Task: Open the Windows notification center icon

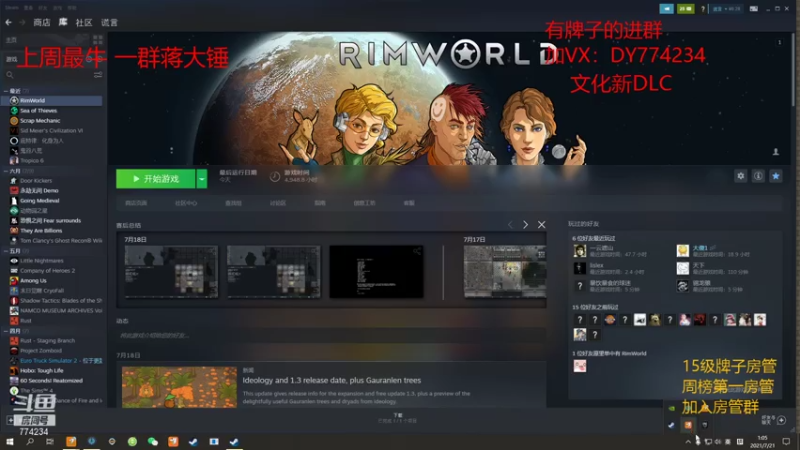Action: point(786,441)
